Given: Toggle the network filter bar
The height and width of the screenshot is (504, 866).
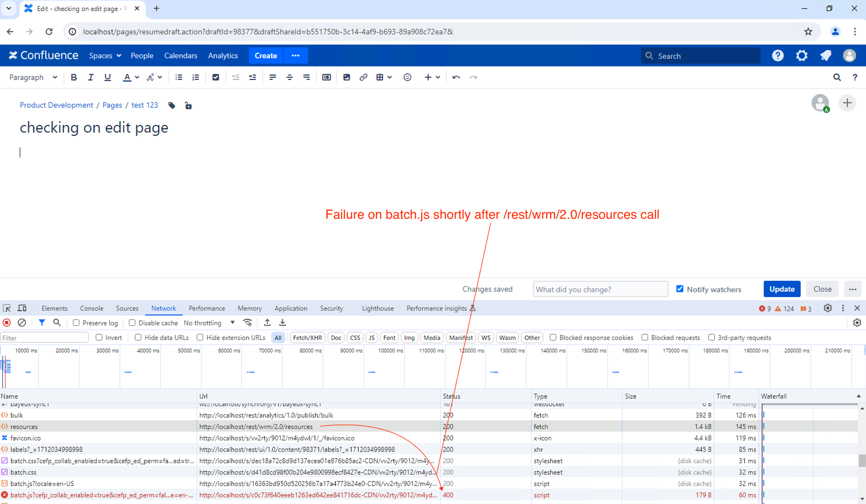Looking at the screenshot, I should (x=42, y=323).
